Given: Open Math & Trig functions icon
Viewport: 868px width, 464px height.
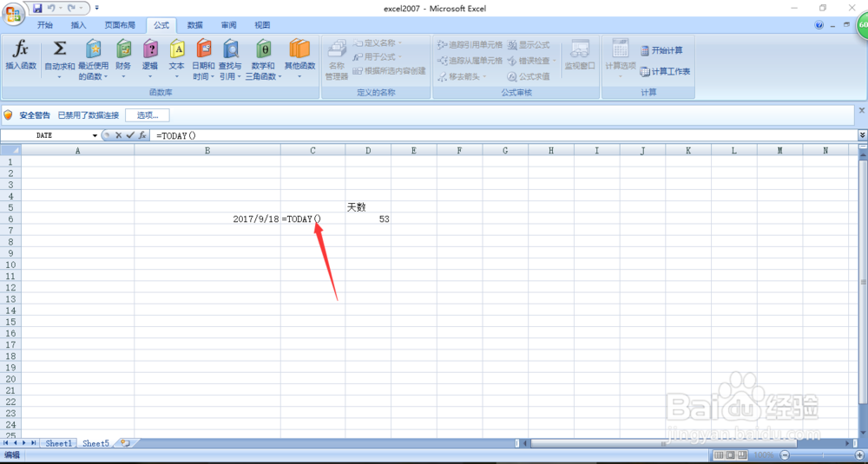Looking at the screenshot, I should tap(264, 49).
